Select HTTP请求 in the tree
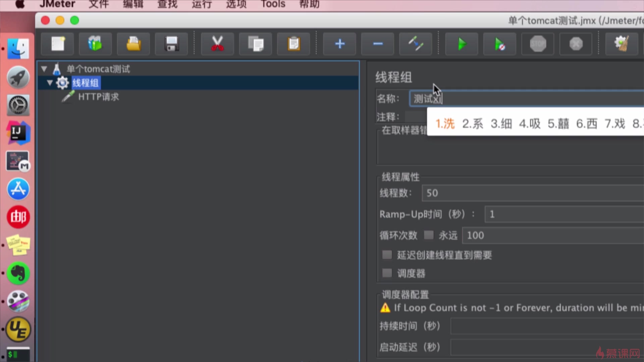Image resolution: width=644 pixels, height=362 pixels. [x=98, y=97]
